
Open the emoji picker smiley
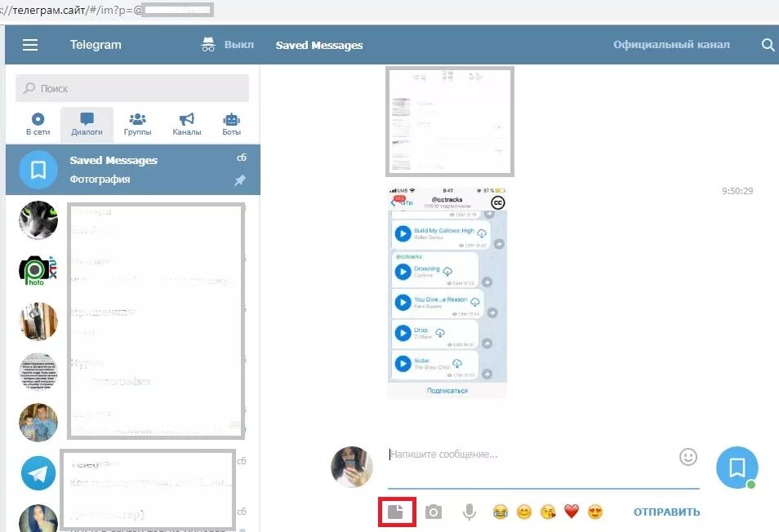coord(688,457)
